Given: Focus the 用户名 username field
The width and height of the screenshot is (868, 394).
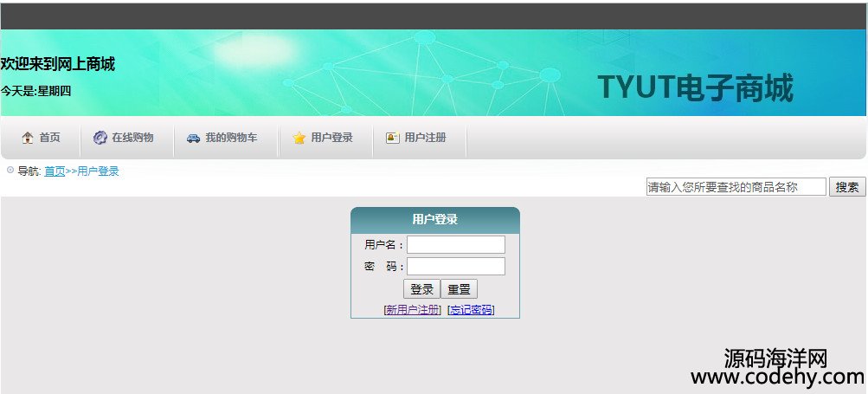Looking at the screenshot, I should point(456,244).
